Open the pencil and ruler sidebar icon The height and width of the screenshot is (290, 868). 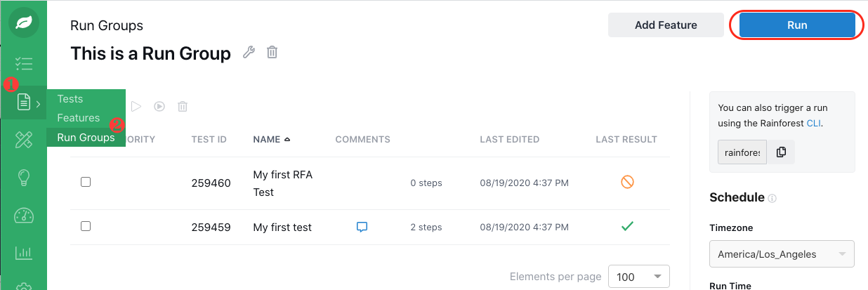(x=24, y=140)
